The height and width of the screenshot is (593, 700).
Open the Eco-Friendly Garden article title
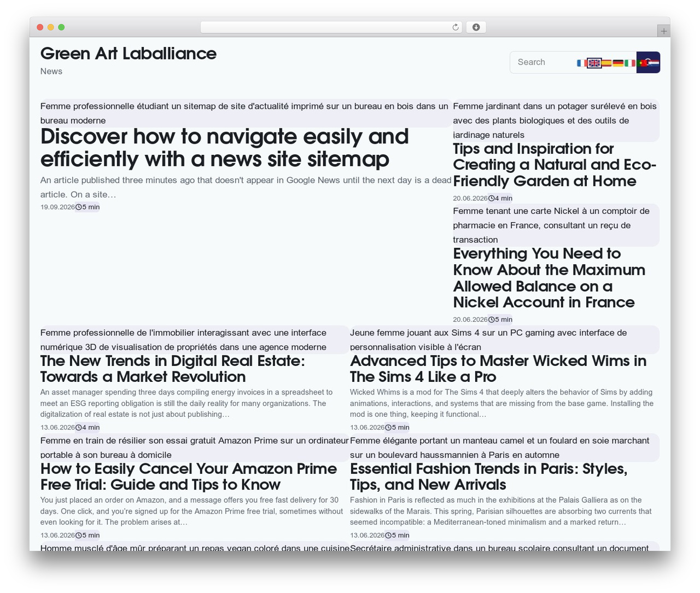pyautogui.click(x=555, y=165)
